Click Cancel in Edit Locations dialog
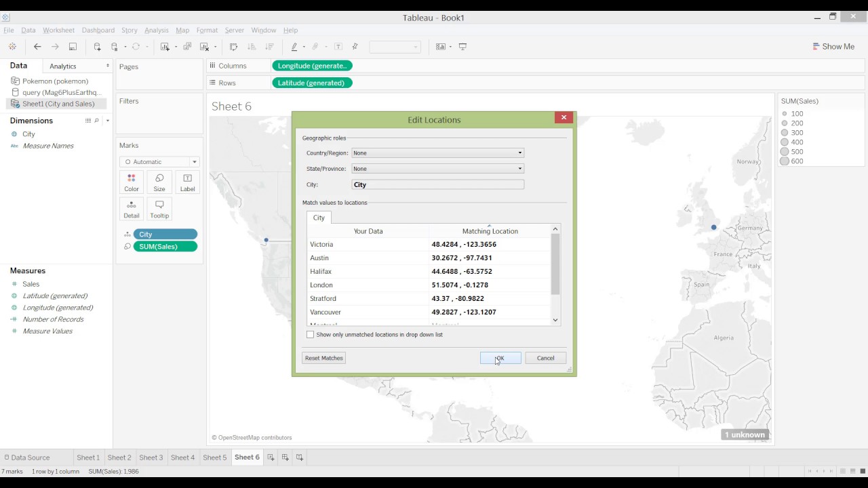Viewport: 868px width, 488px height. [545, 358]
